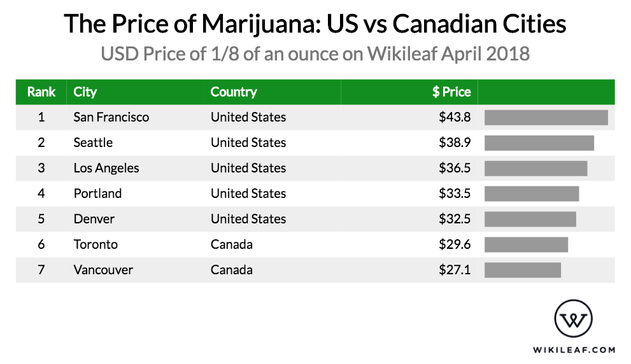Open the WIKILEAF.COM text link
This screenshot has height=364, width=631.
[574, 350]
